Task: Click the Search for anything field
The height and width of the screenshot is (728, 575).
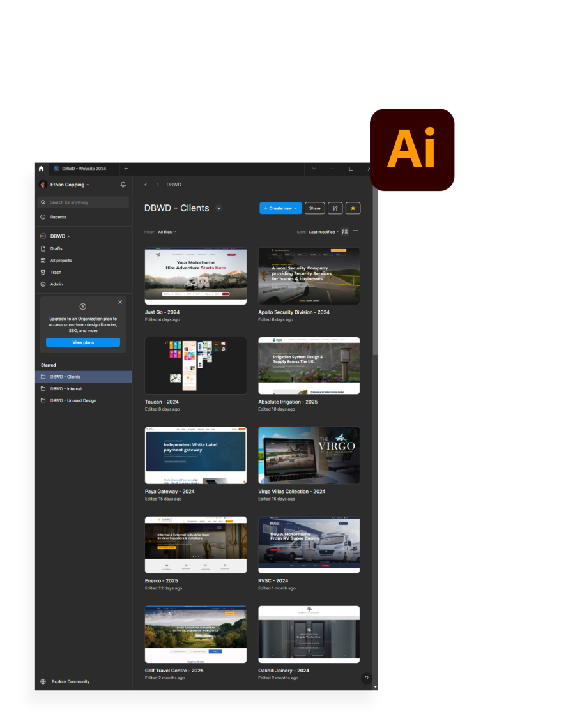Action: pyautogui.click(x=83, y=202)
